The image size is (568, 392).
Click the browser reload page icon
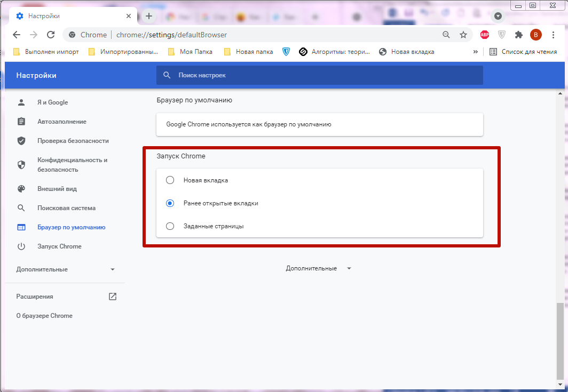[x=51, y=35]
